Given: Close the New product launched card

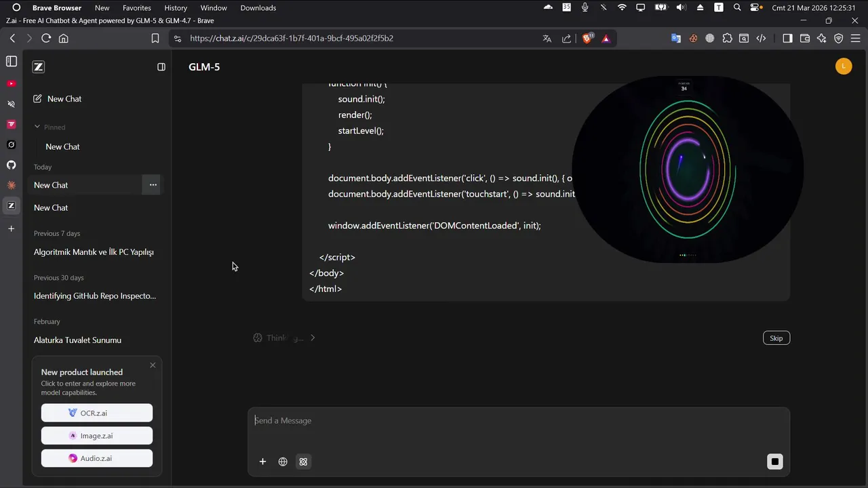Looking at the screenshot, I should pyautogui.click(x=153, y=365).
